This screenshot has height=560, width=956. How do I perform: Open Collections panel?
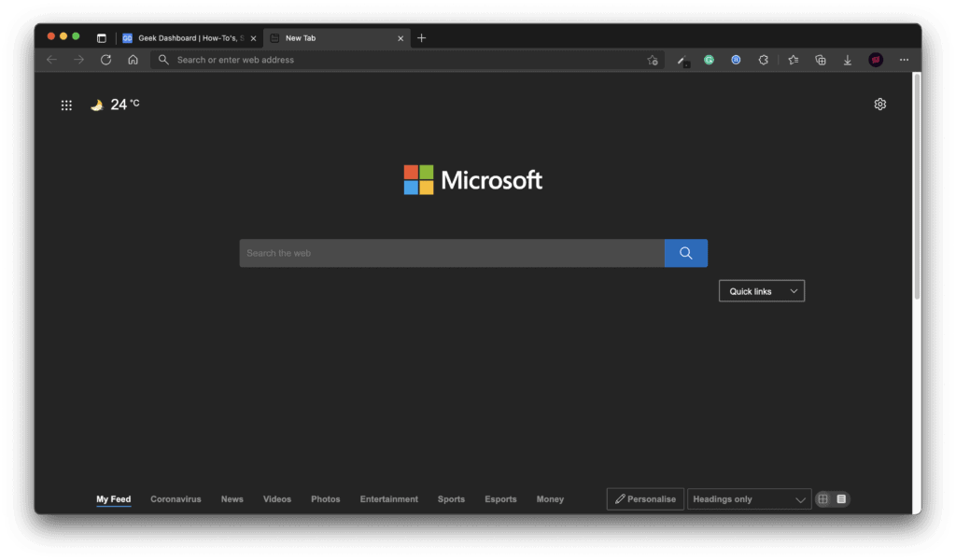[x=821, y=60]
